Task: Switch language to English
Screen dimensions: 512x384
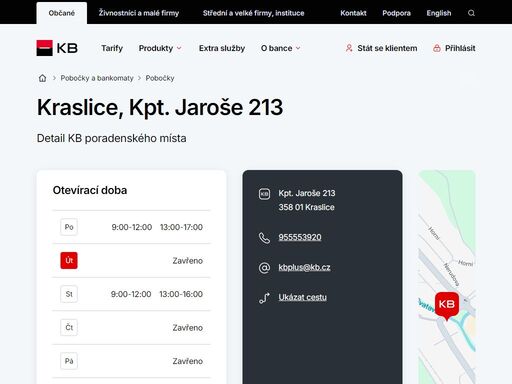Action: click(439, 13)
